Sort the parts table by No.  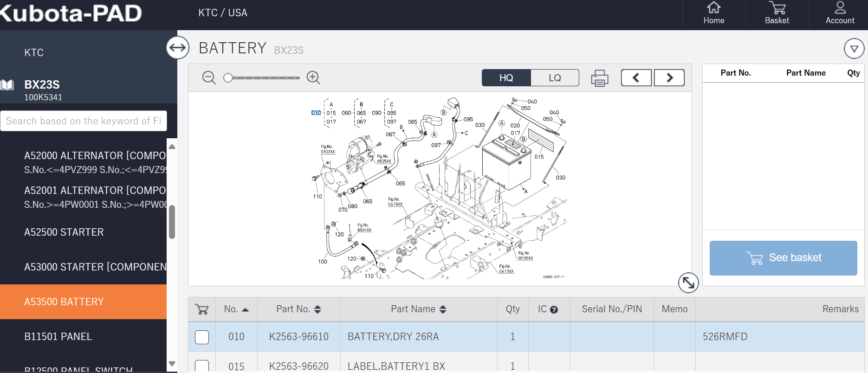coord(236,309)
